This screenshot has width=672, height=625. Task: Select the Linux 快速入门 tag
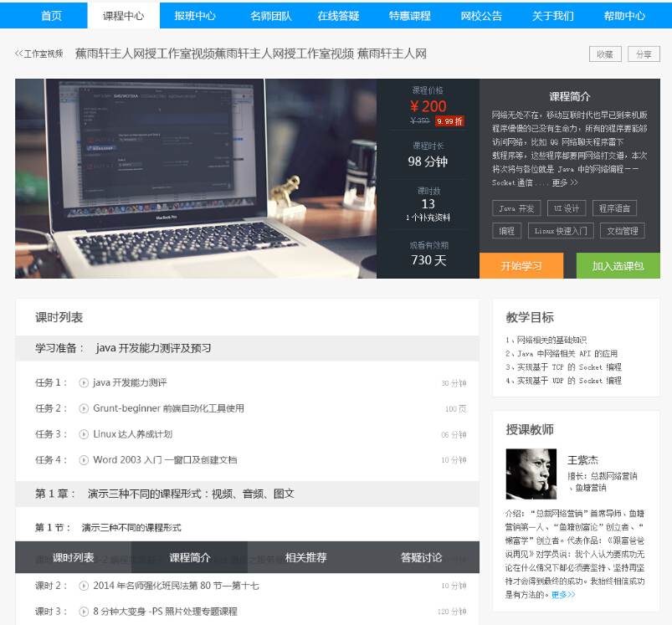pyautogui.click(x=561, y=231)
